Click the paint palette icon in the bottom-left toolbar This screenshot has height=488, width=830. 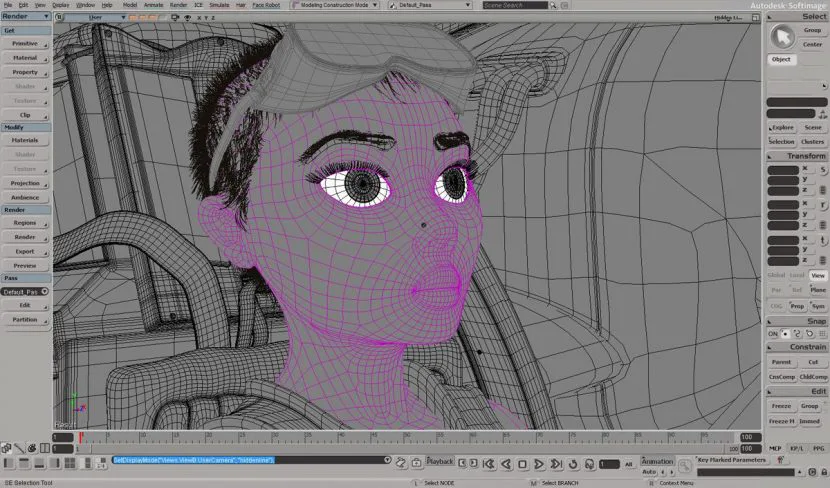point(32,448)
